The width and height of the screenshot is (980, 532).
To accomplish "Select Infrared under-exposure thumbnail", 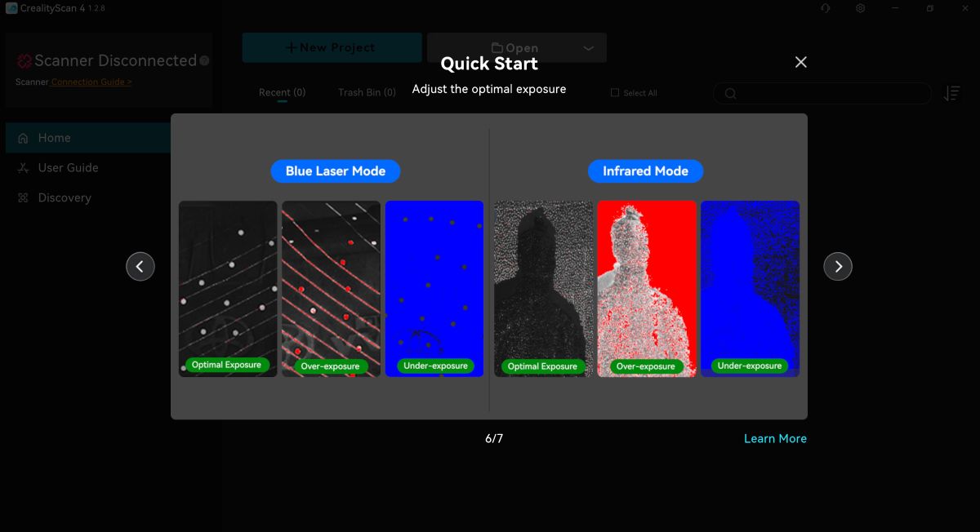I will click(x=750, y=289).
